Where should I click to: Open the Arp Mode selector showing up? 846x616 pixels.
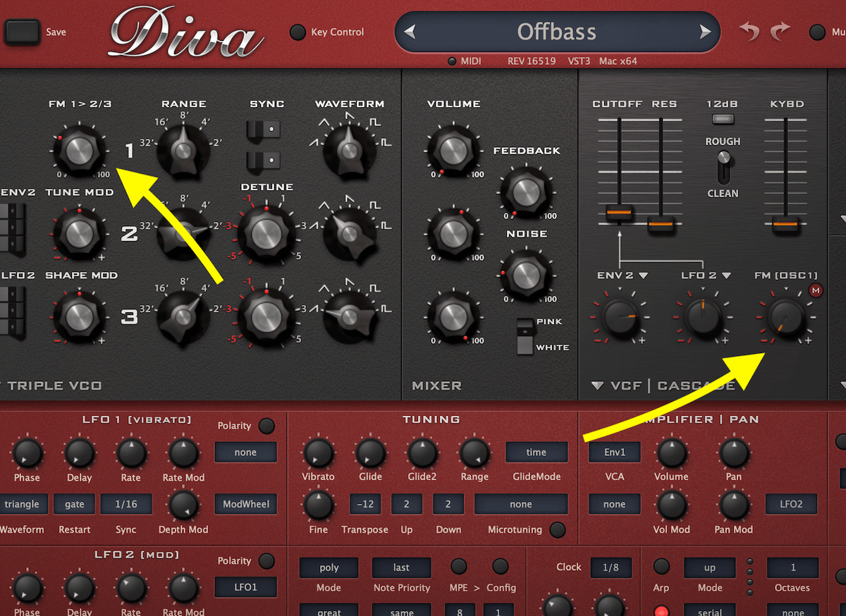(710, 567)
